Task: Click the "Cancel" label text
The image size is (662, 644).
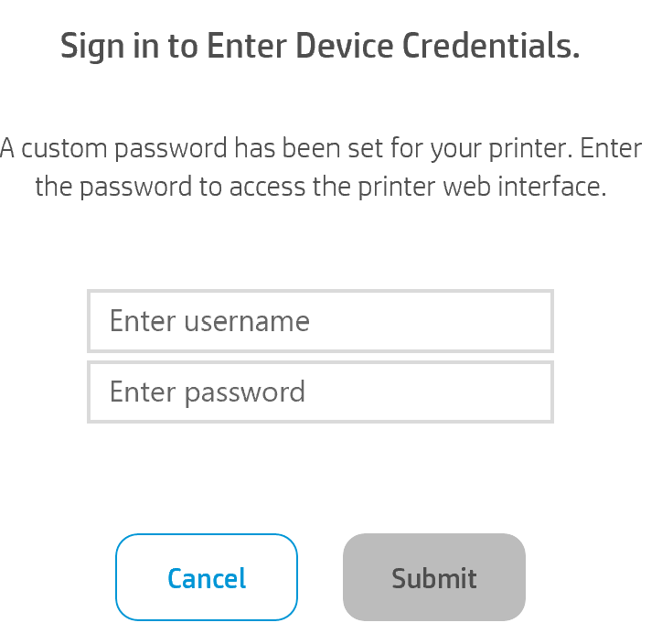Action: [x=207, y=578]
